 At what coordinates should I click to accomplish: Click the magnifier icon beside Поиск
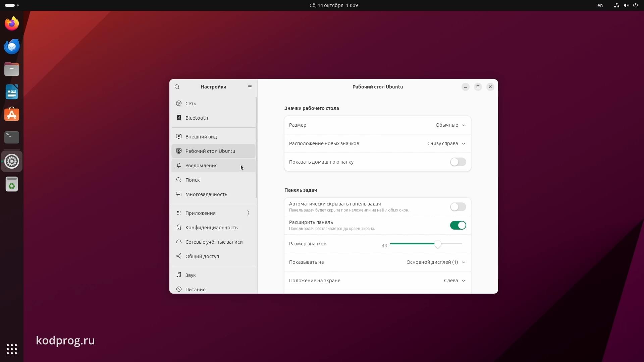pos(179,180)
